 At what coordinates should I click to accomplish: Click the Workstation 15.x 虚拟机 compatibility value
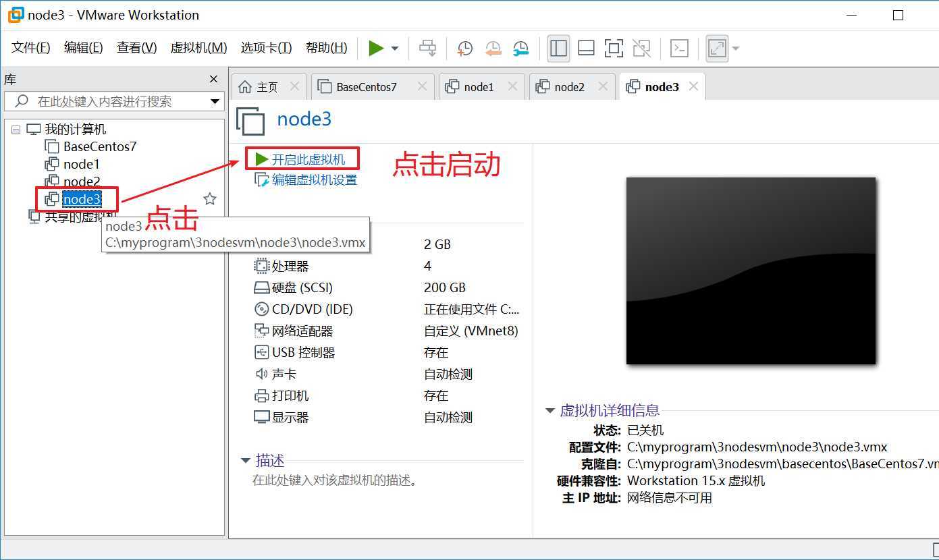pyautogui.click(x=696, y=480)
